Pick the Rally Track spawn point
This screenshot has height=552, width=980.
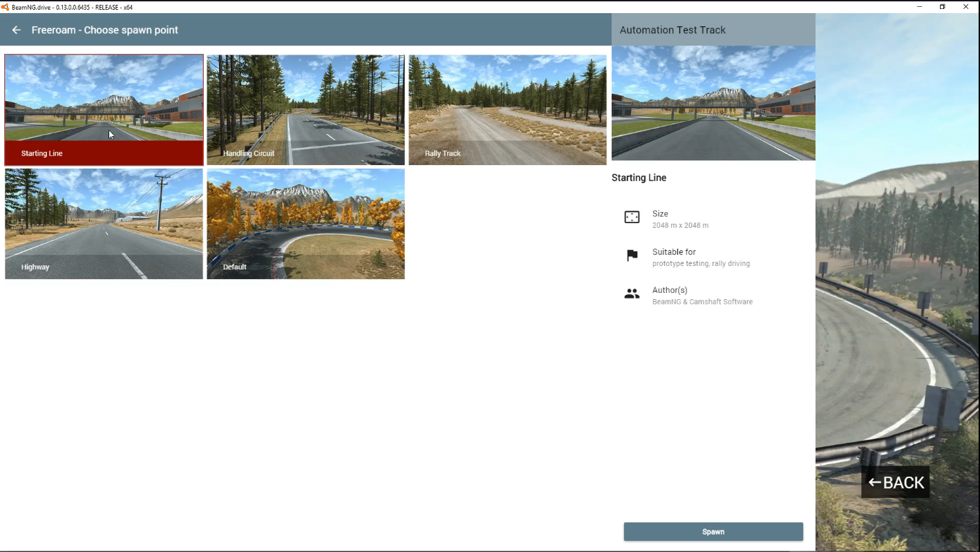(x=507, y=110)
